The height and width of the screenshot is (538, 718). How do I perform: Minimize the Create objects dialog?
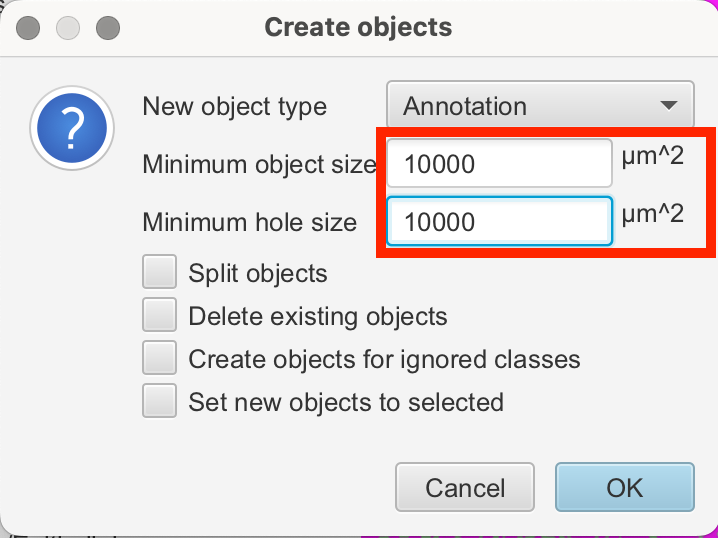pos(68,28)
